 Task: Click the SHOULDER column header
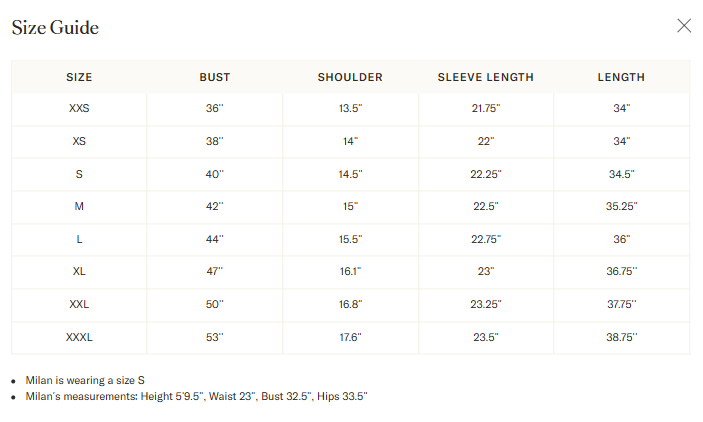pyautogui.click(x=350, y=77)
